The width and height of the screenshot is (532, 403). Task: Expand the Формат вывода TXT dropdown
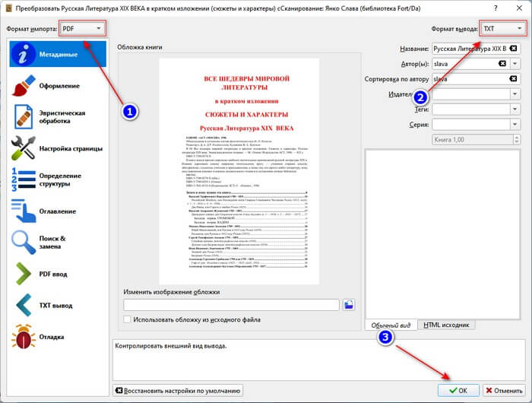click(503, 29)
